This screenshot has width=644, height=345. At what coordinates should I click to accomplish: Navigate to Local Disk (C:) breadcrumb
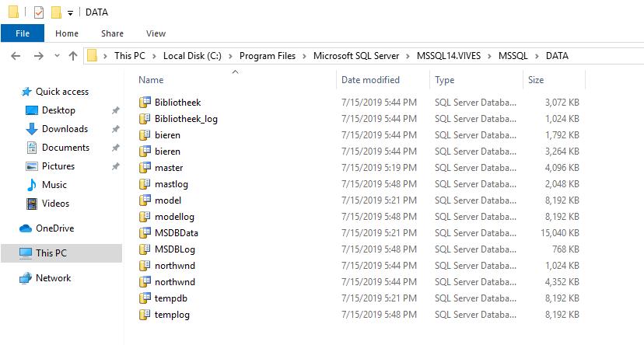[x=192, y=56]
